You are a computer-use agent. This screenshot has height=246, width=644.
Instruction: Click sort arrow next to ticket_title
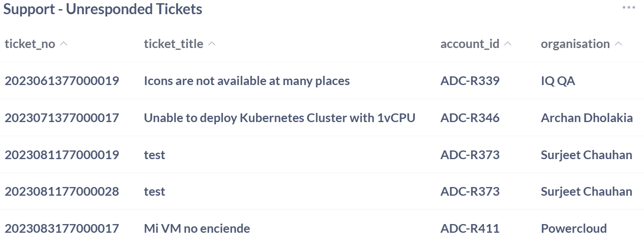212,44
